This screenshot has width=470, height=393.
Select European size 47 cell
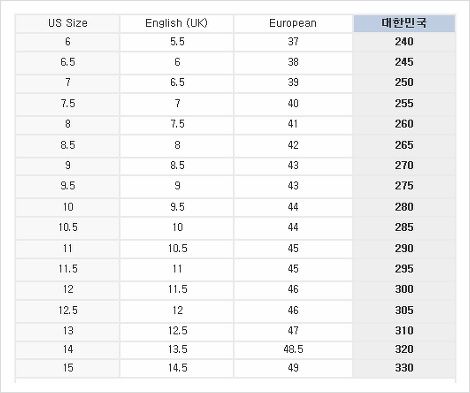tap(293, 331)
